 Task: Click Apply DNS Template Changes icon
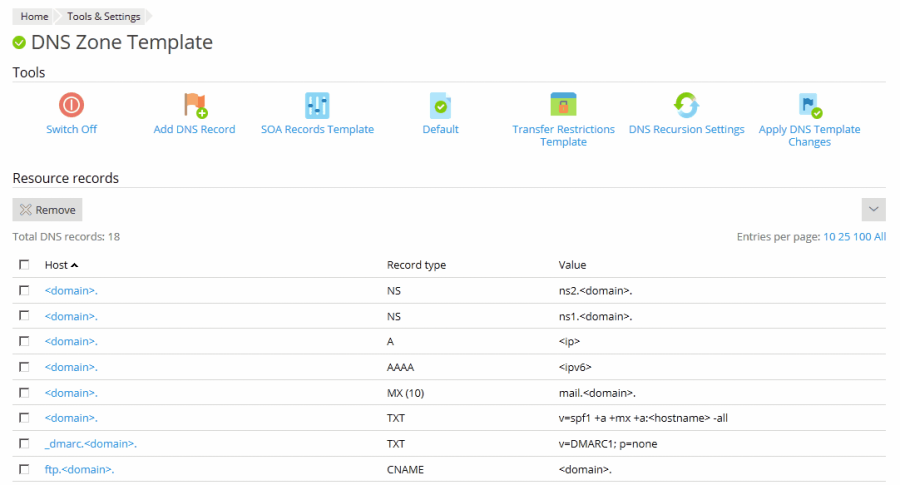pyautogui.click(x=809, y=105)
